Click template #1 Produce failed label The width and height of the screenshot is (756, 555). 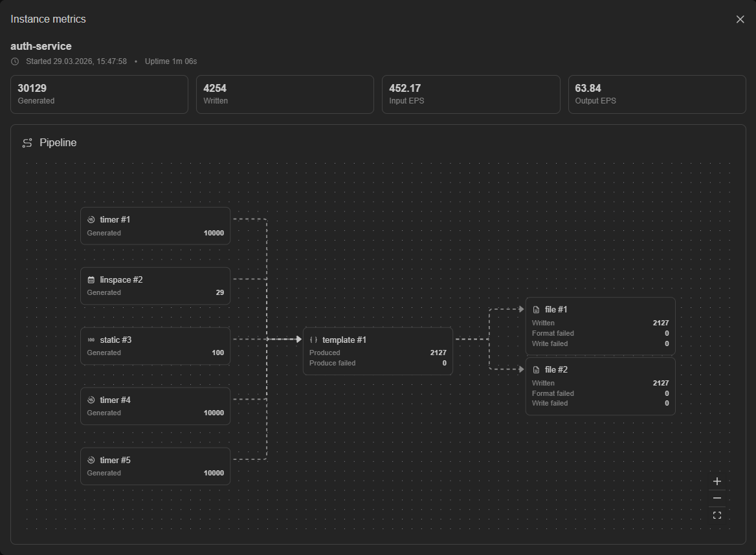pyautogui.click(x=332, y=364)
